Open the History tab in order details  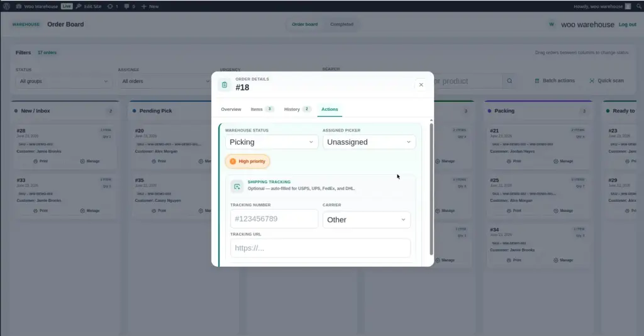pyautogui.click(x=297, y=109)
